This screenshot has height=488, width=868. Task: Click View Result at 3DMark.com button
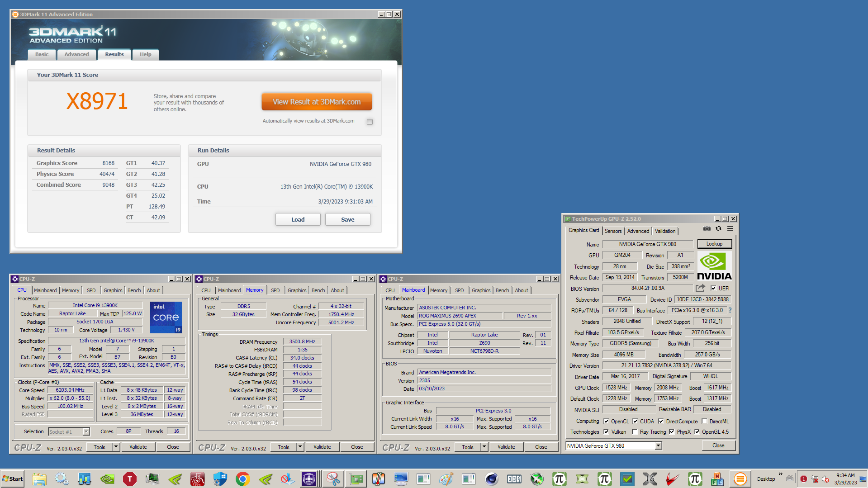pos(317,102)
